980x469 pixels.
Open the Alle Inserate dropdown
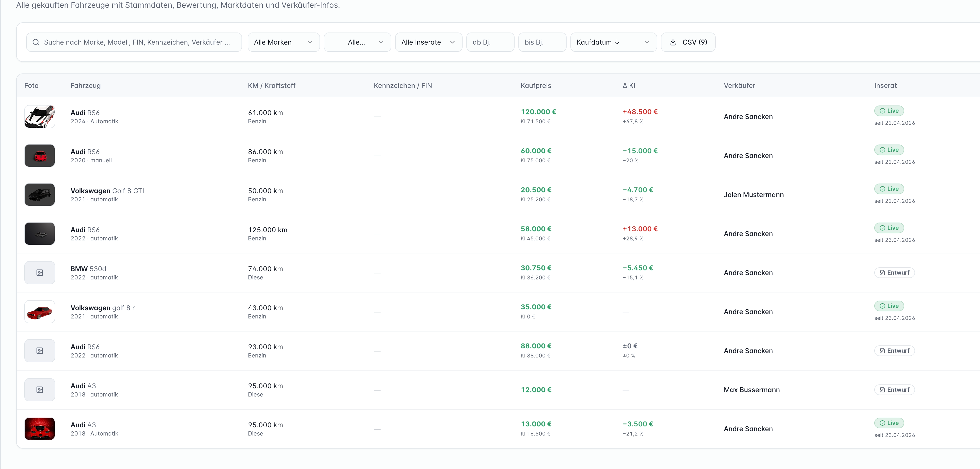coord(428,42)
